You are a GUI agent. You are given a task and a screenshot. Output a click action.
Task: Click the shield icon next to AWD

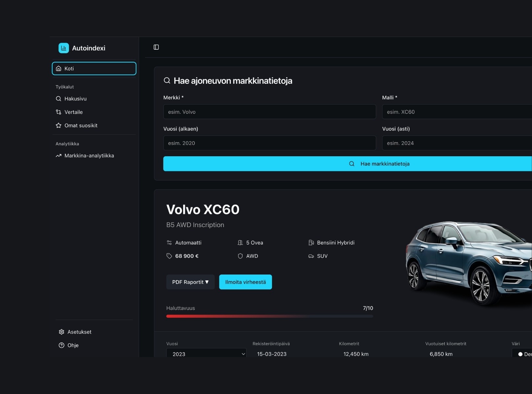240,256
